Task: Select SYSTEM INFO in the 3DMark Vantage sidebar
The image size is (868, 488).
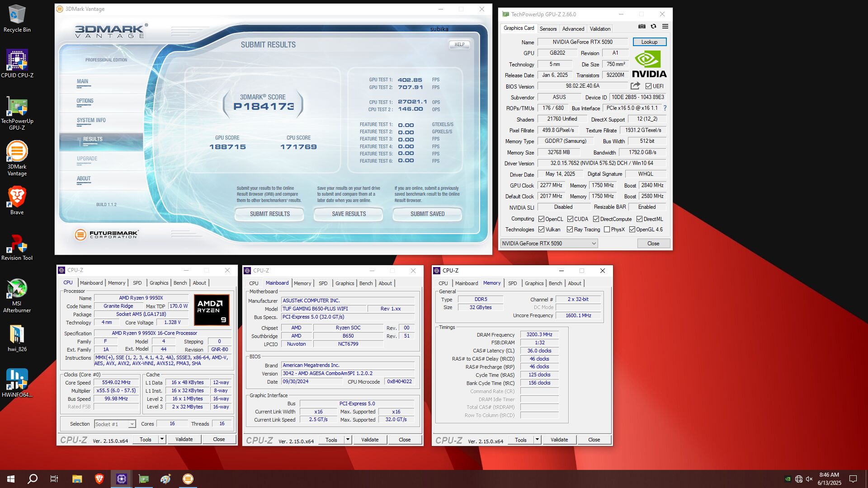Action: [x=91, y=120]
